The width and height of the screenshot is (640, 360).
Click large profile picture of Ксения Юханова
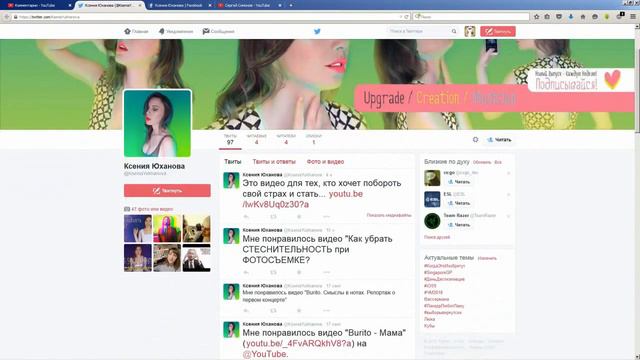(x=157, y=123)
